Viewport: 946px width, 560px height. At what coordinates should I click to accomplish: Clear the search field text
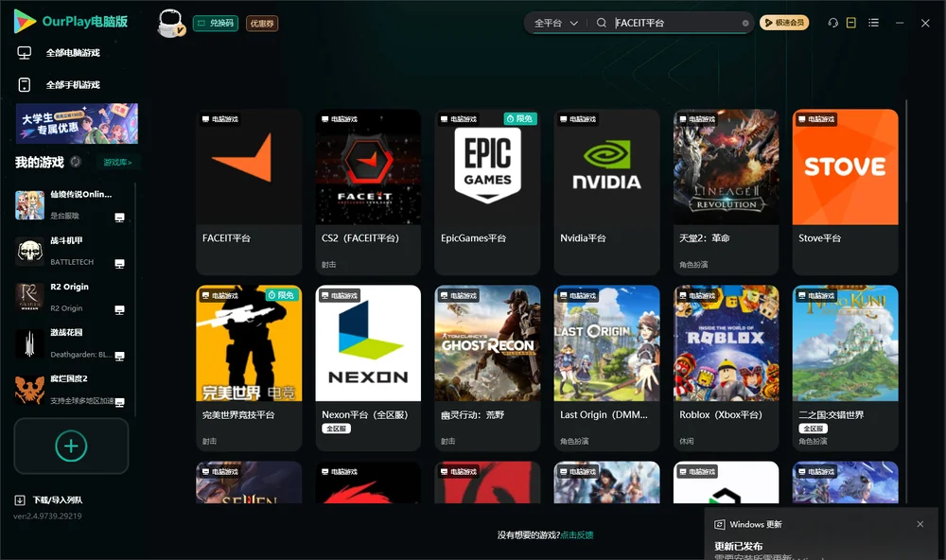click(745, 23)
